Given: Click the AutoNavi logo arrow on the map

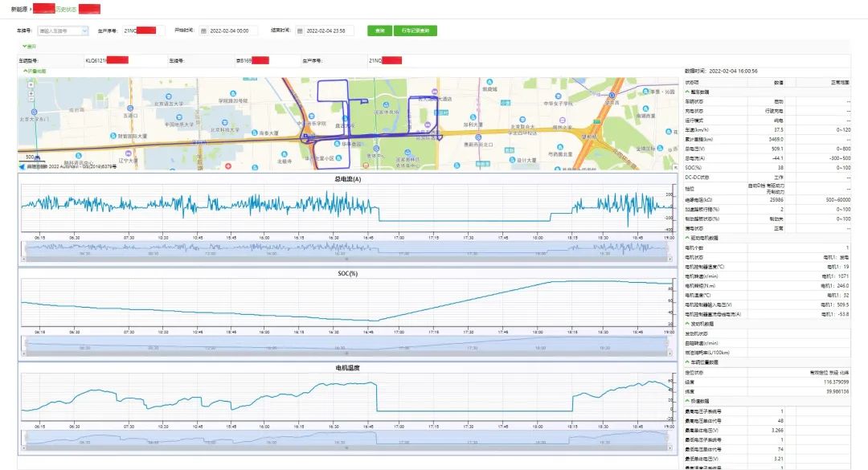Looking at the screenshot, I should click(23, 166).
